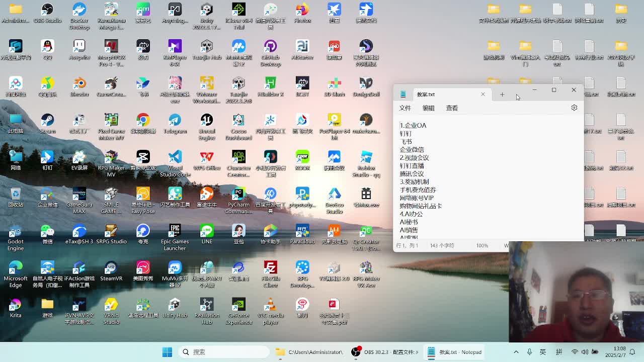Click the Godot Engine desktop icon
This screenshot has height=362, width=644.
pyautogui.click(x=16, y=237)
